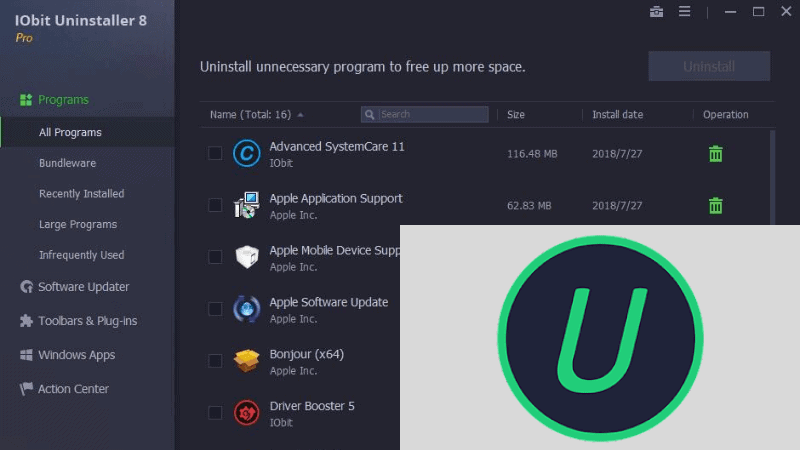Click the IObit Uninstaller 8 title text
Screen dimensions: 800x450
[x=81, y=20]
